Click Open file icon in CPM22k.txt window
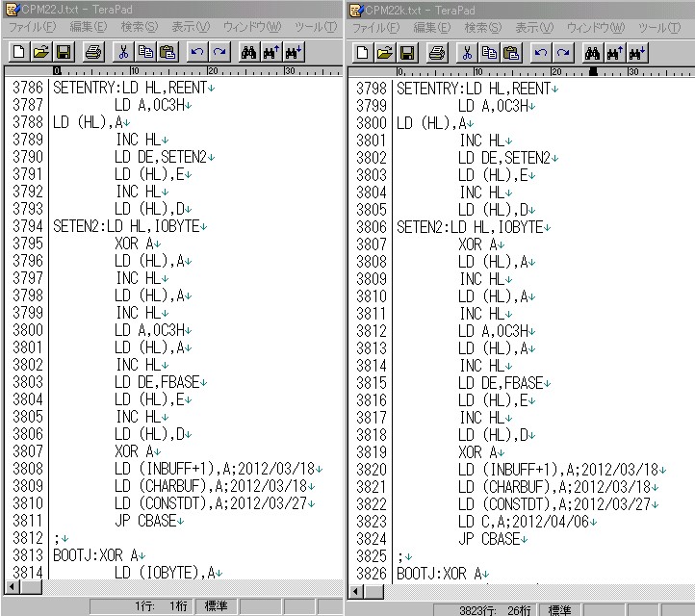This screenshot has height=616, width=695. click(384, 53)
